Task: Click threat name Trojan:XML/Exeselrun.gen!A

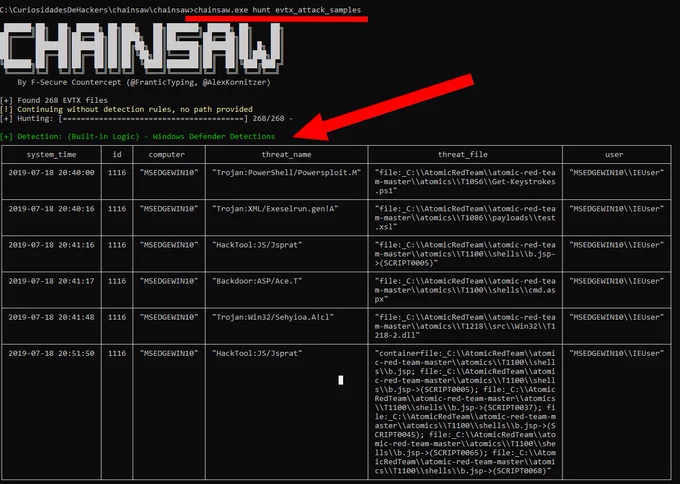Action: (275, 209)
